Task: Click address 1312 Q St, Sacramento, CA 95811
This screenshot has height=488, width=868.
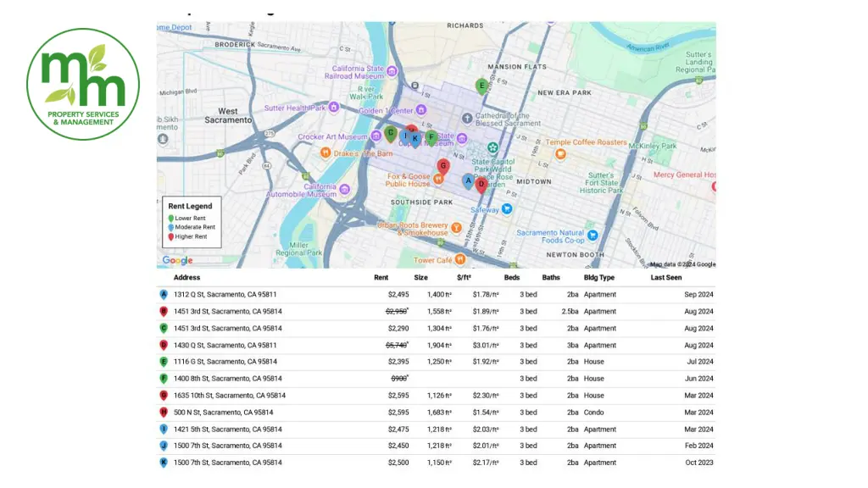Action: pos(225,295)
